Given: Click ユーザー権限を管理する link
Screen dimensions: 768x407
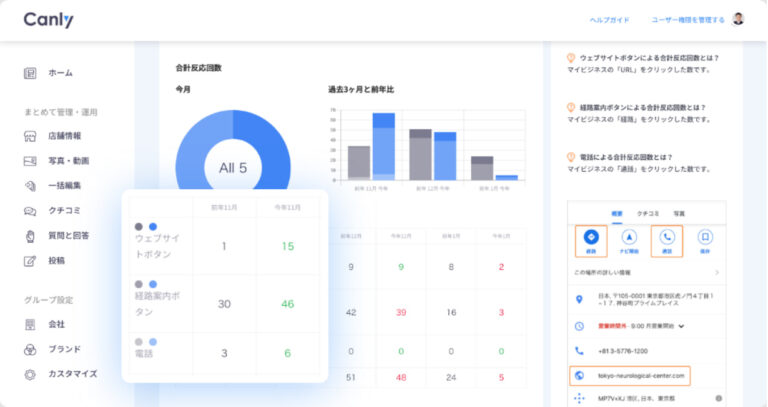Looking at the screenshot, I should (688, 20).
